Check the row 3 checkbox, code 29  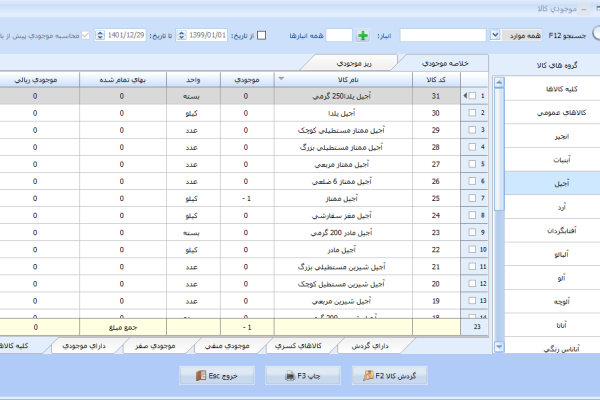tap(473, 130)
